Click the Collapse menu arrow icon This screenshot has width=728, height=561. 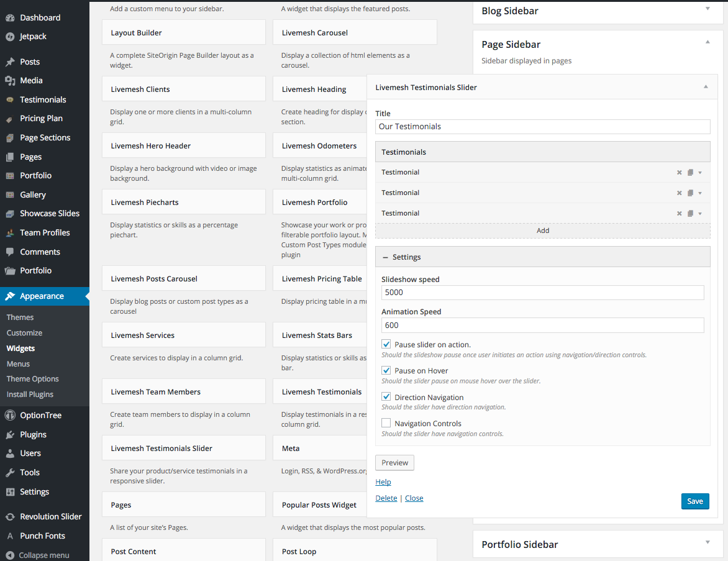point(10,555)
